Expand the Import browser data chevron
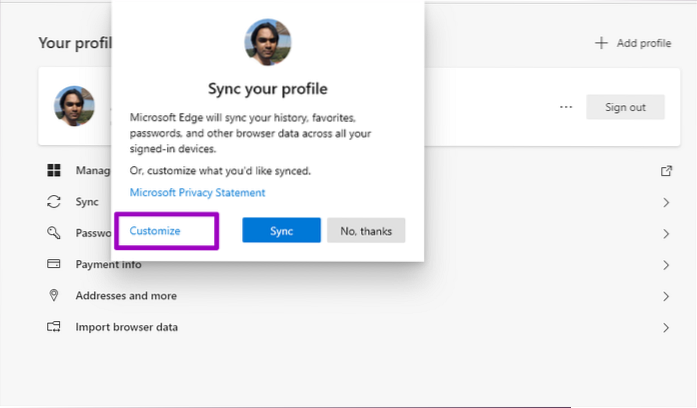The image size is (697, 408). coord(666,327)
